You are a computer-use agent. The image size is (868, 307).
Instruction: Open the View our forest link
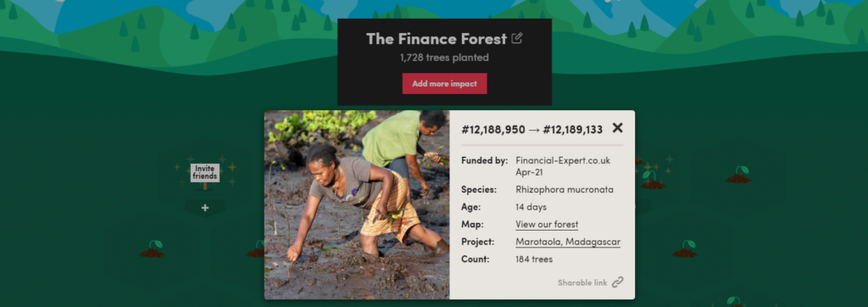coord(547,225)
